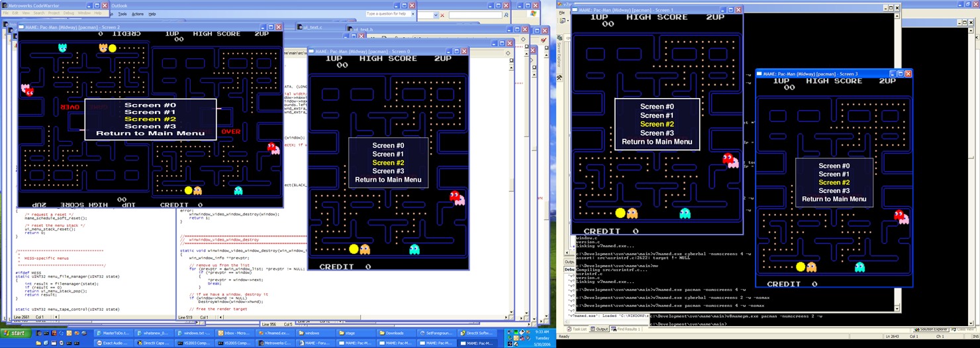Click MAME Screen 0 window title bar
The width and height of the screenshot is (980, 348).
(x=388, y=51)
